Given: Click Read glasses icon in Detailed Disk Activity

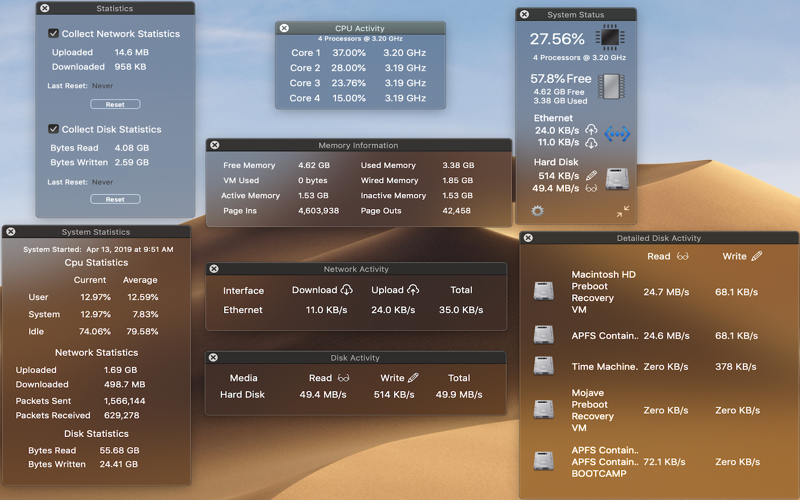Looking at the screenshot, I should pyautogui.click(x=683, y=256).
